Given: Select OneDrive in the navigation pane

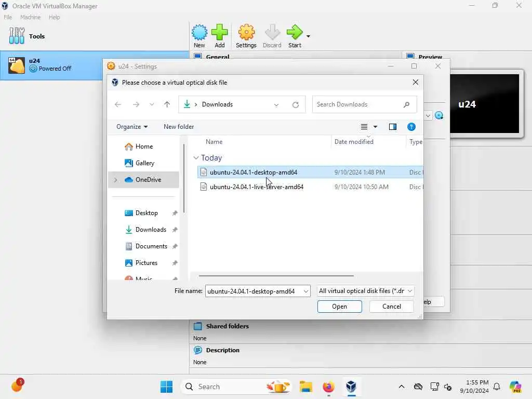Looking at the screenshot, I should (x=143, y=180).
